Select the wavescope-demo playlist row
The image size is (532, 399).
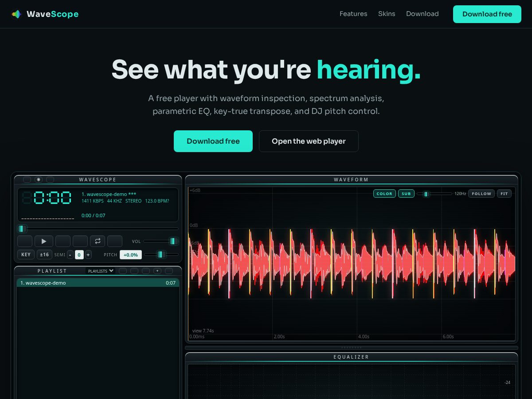[x=98, y=283]
